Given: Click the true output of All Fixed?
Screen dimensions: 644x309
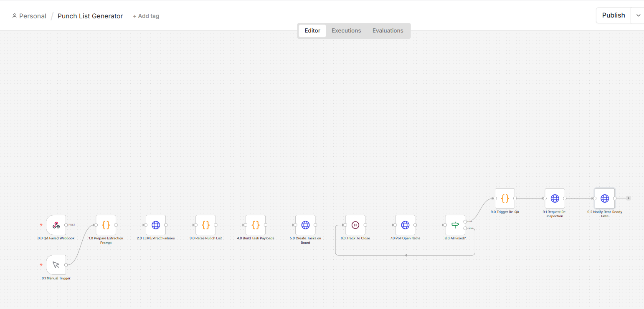Looking at the screenshot, I should click(x=465, y=221).
